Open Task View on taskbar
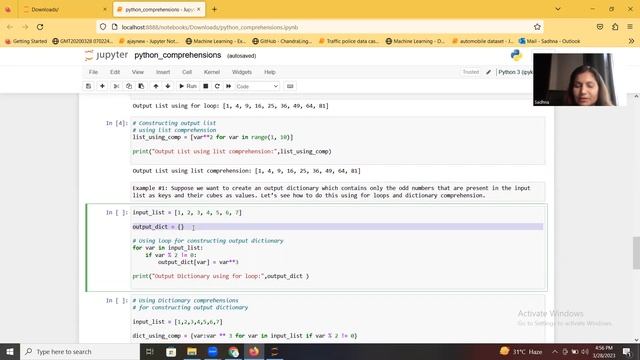 click(149, 351)
